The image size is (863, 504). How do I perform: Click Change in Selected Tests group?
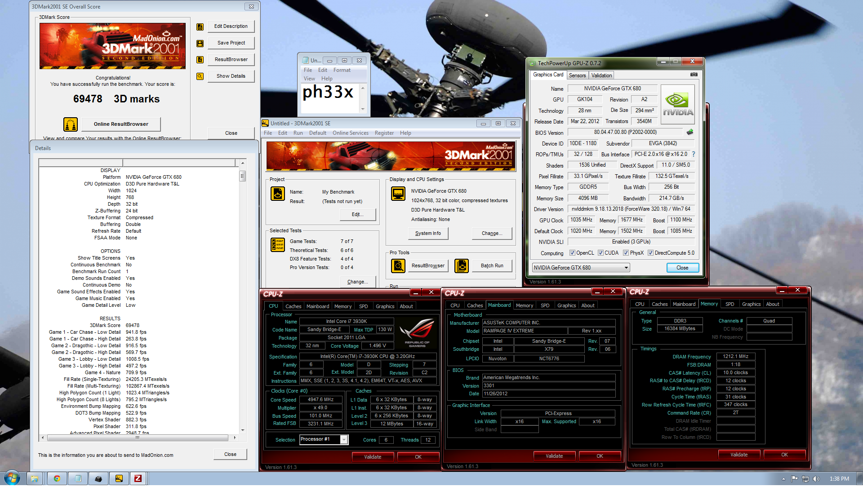coord(358,282)
